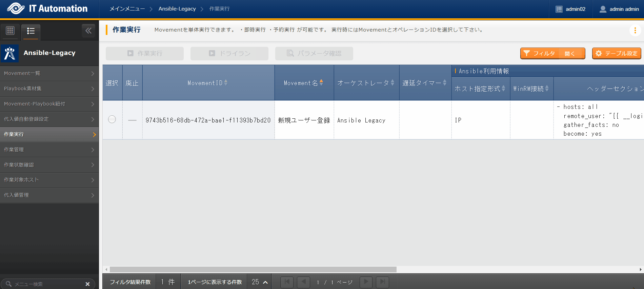Screen dimensions: 644x289
Task: Sort by ホスト指定形式 column
Action: tap(503, 88)
